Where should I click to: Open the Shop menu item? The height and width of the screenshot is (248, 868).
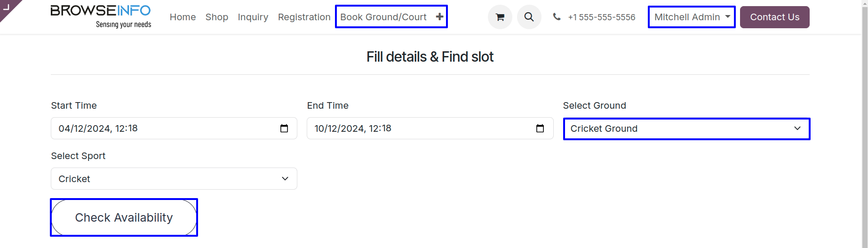[x=217, y=17]
